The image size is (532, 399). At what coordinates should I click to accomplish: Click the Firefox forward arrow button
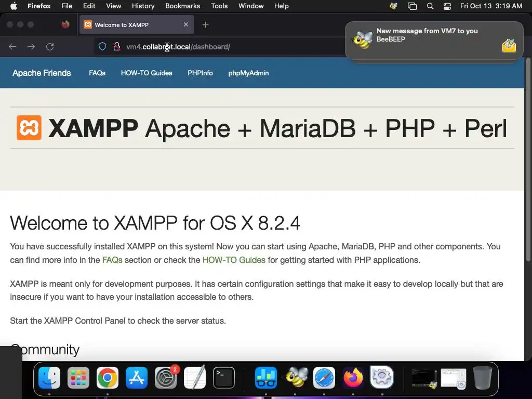(31, 46)
